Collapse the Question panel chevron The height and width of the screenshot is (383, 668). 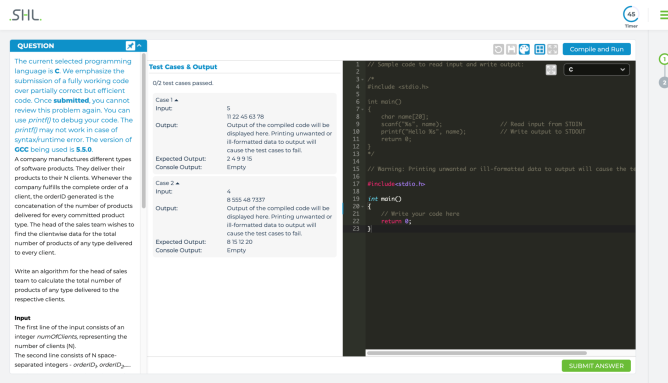point(139,46)
